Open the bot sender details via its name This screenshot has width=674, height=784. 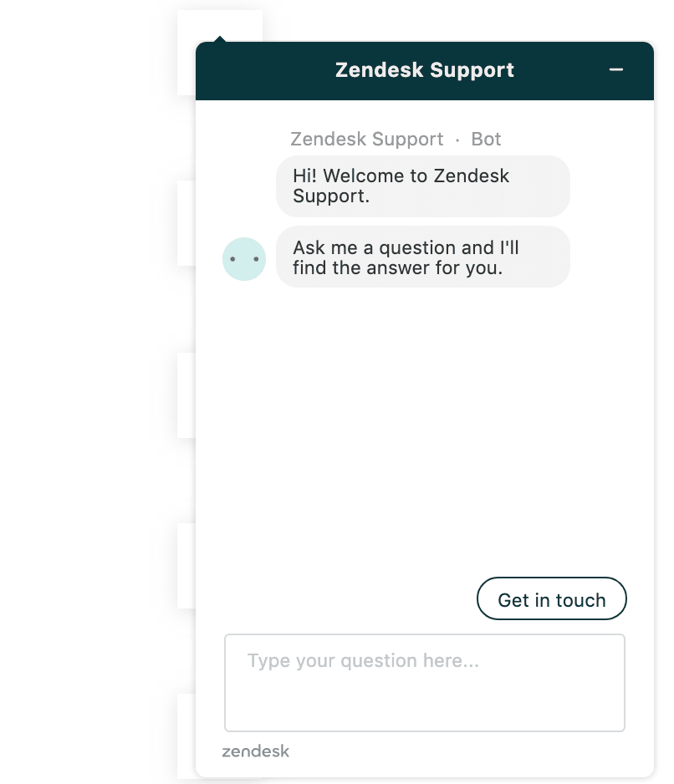pyautogui.click(x=366, y=139)
